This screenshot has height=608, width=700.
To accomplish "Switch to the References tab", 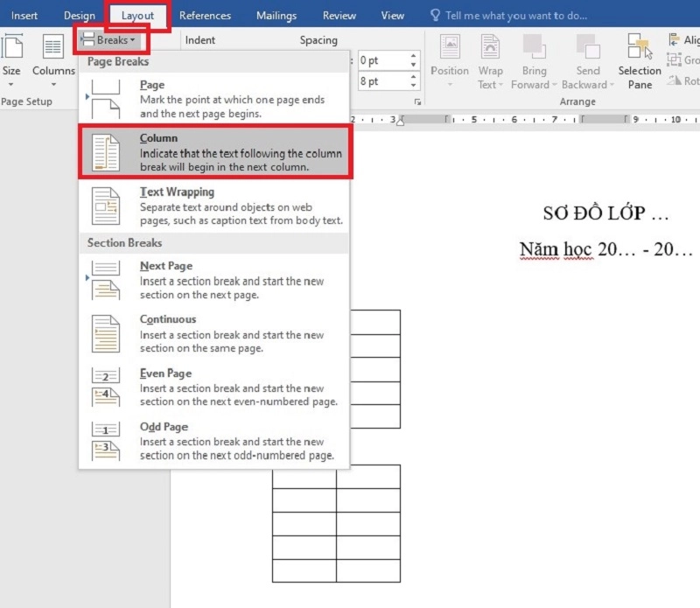I will pyautogui.click(x=205, y=16).
